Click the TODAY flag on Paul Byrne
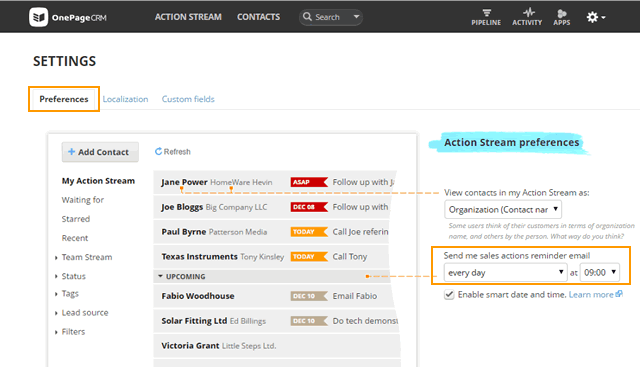The image size is (640, 367). (309, 232)
